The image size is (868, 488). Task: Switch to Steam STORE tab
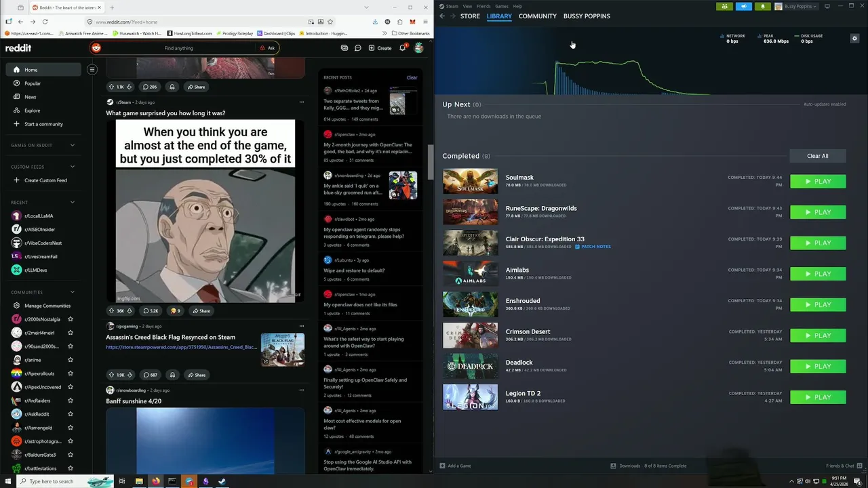[x=470, y=16]
